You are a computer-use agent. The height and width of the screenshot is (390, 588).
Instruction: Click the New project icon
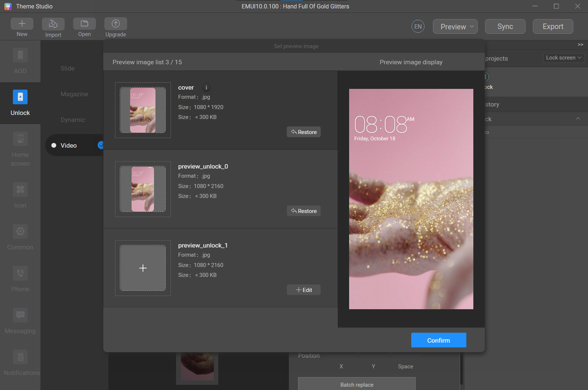click(x=22, y=24)
